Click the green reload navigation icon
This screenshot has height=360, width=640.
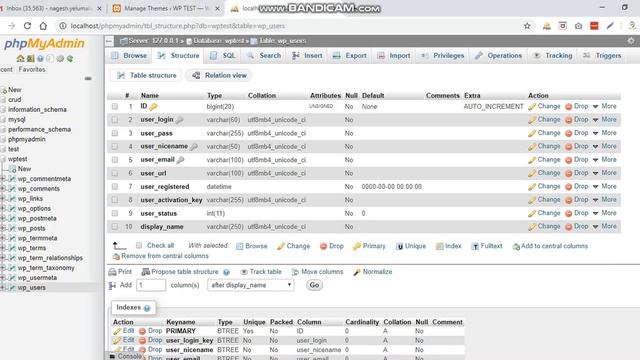[x=70, y=59]
